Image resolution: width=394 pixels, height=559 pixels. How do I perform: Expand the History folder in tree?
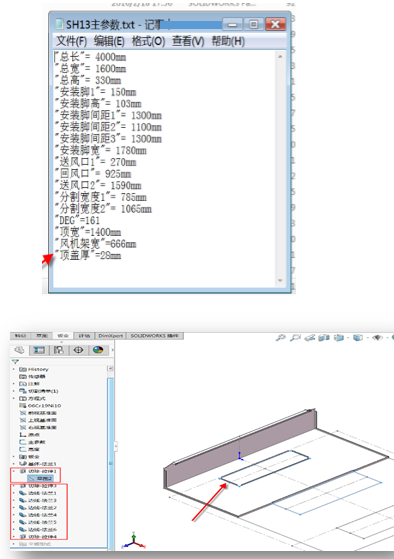click(14, 369)
